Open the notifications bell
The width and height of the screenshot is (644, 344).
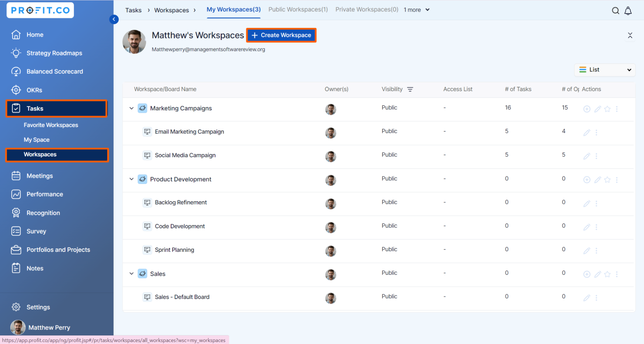(x=628, y=11)
